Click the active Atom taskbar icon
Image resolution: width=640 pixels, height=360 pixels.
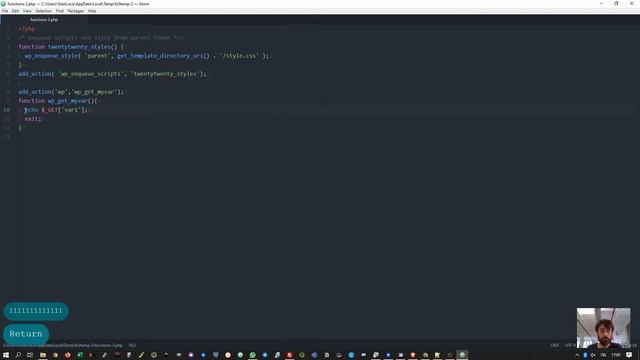coord(462,355)
